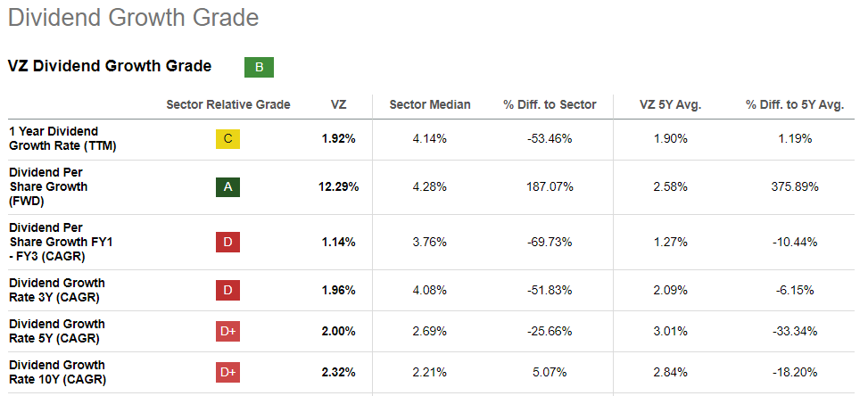Screen dimensions: 868x396
Task: Click the % Diff. to Sector header
Action: pos(550,105)
